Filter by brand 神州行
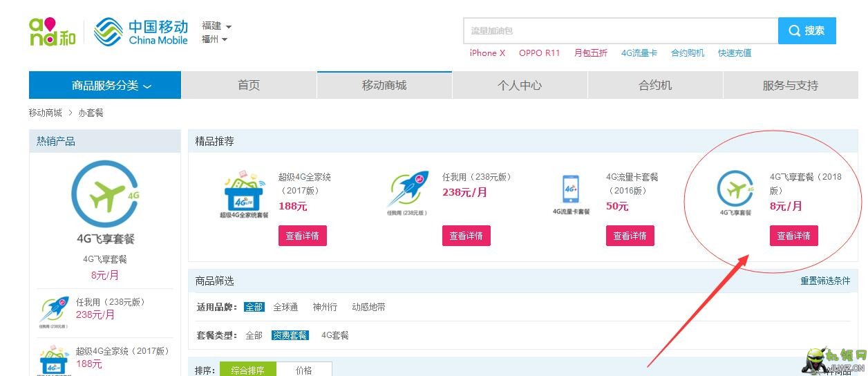 pos(325,307)
